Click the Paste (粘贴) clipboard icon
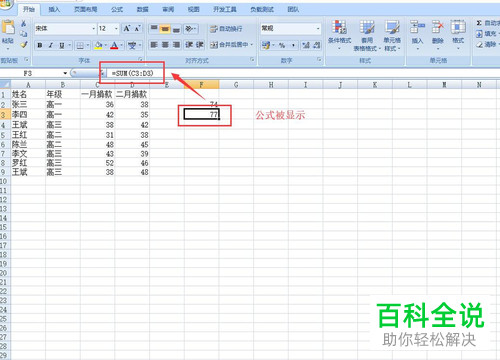Screen dimensions: 500x360 pyautogui.click(x=8, y=27)
